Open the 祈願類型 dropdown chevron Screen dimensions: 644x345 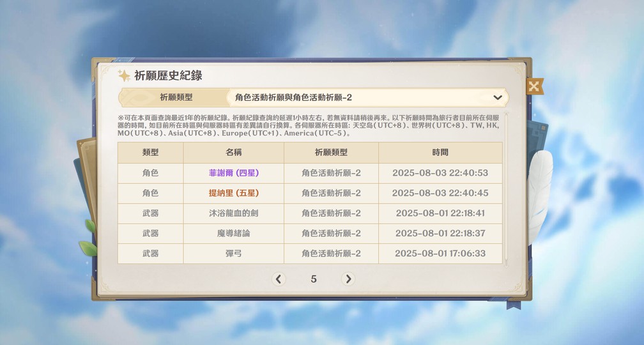tap(498, 97)
